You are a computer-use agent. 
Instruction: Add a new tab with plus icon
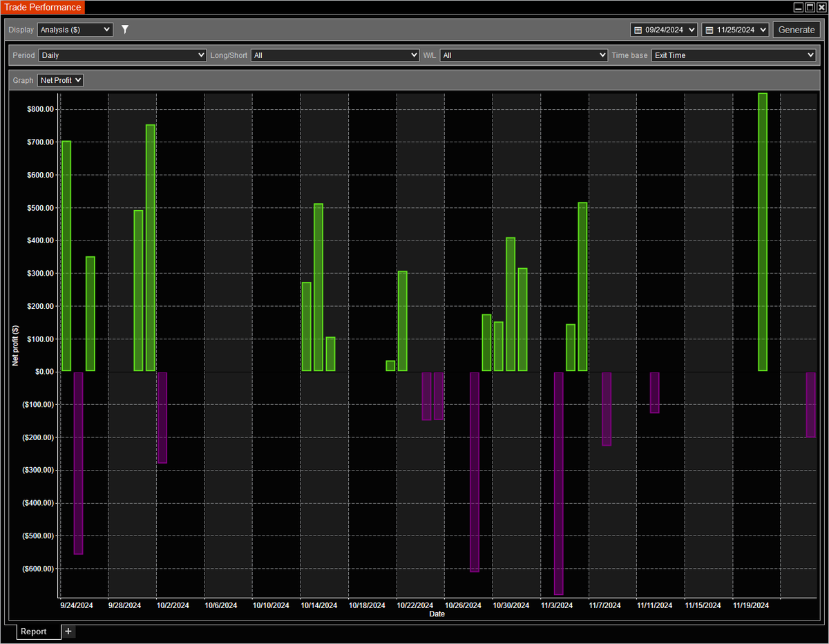click(68, 631)
